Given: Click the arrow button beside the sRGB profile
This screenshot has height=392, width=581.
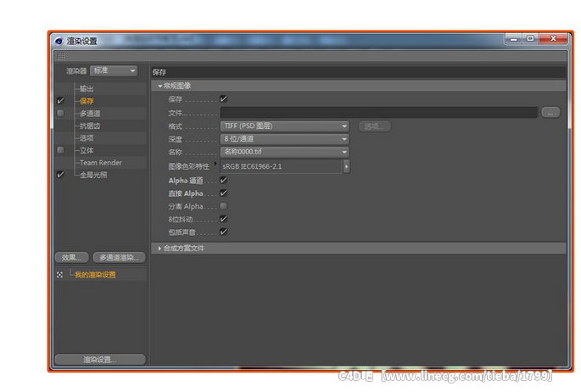Looking at the screenshot, I should (x=346, y=166).
